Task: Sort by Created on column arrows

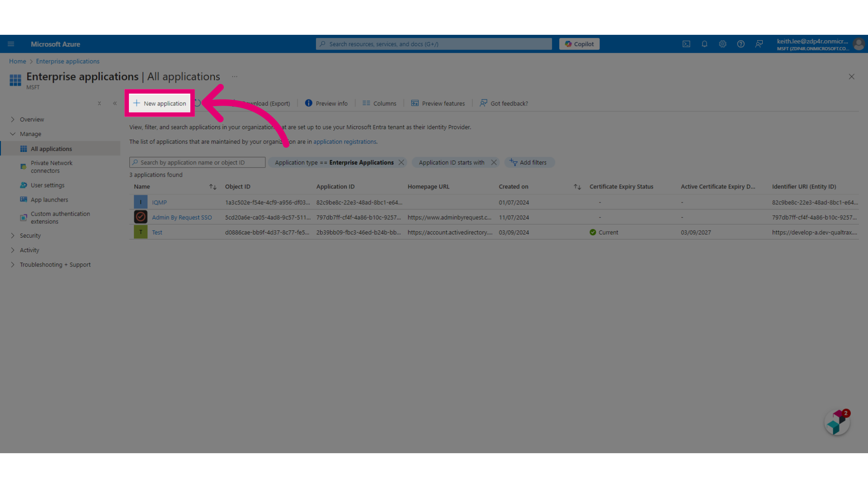Action: [577, 187]
